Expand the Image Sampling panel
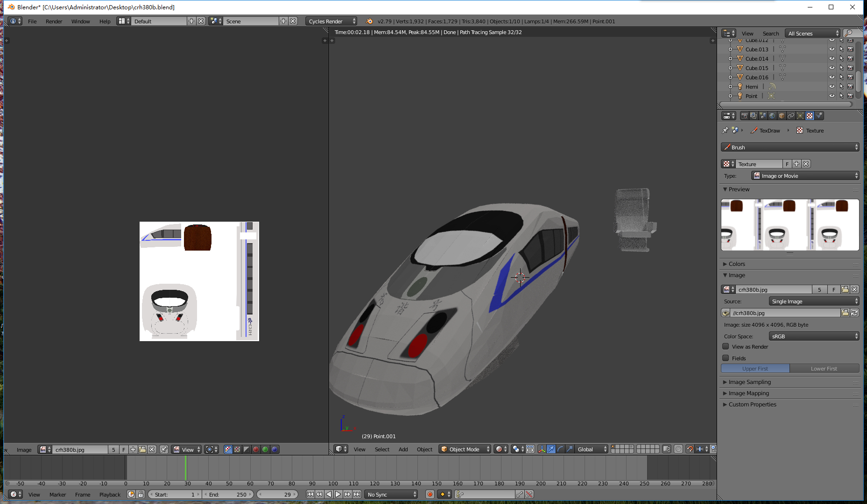This screenshot has height=504, width=867. click(x=749, y=382)
